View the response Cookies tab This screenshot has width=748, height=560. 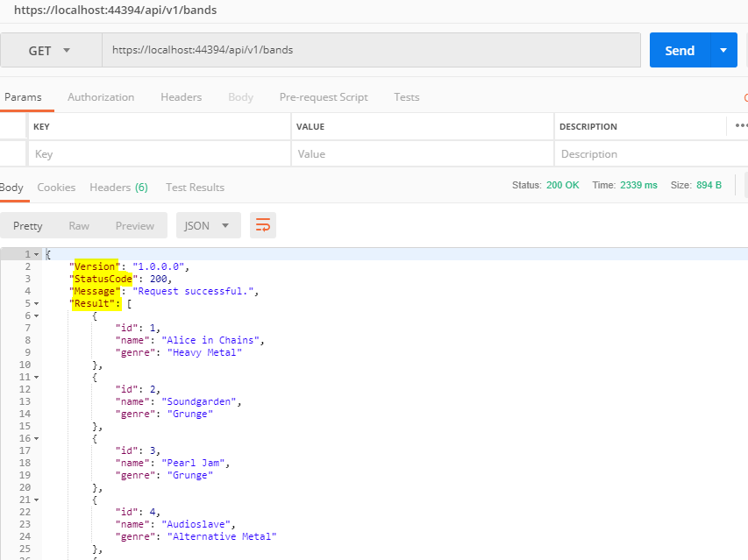pos(56,188)
